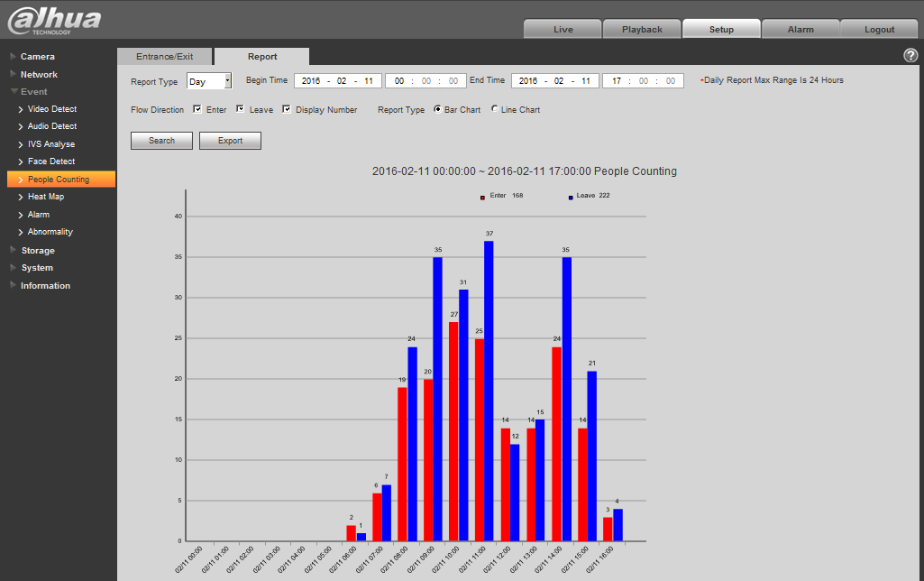This screenshot has width=924, height=581.
Task: Toggle the Enter flow direction checkbox
Action: pos(197,110)
